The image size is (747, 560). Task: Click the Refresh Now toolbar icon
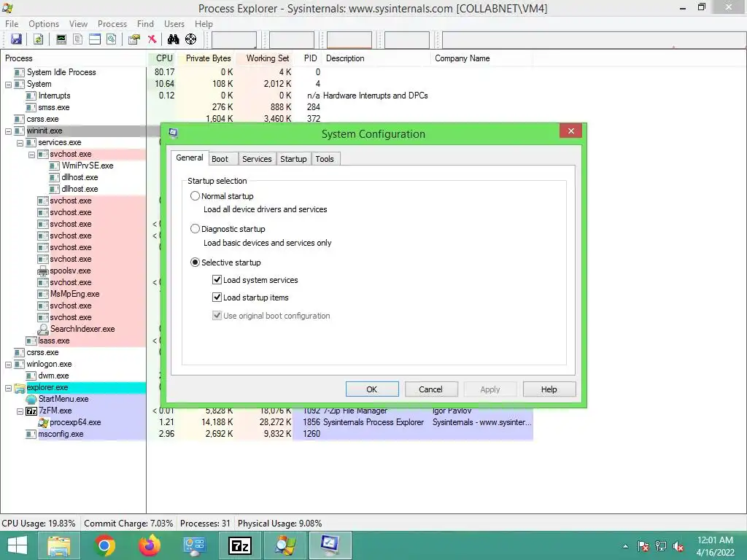[39, 39]
